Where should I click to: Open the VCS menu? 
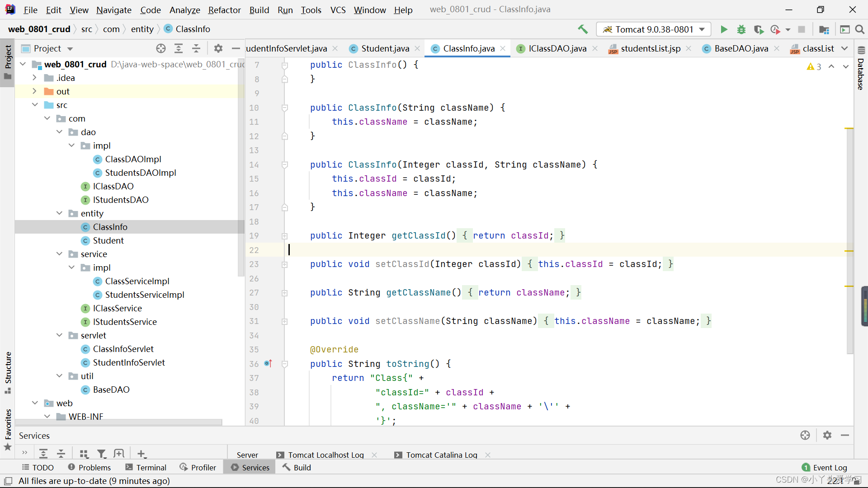point(338,9)
